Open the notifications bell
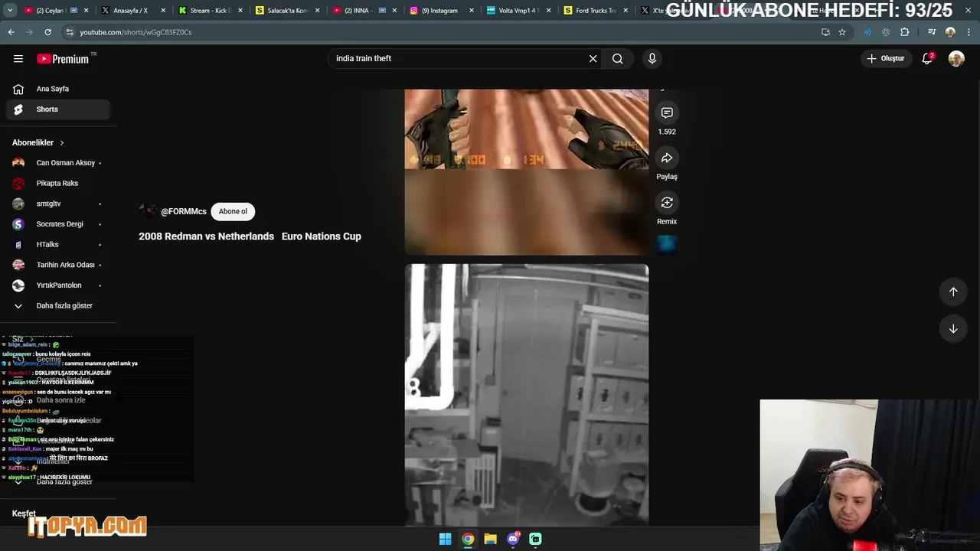The width and height of the screenshot is (980, 551). (927, 58)
